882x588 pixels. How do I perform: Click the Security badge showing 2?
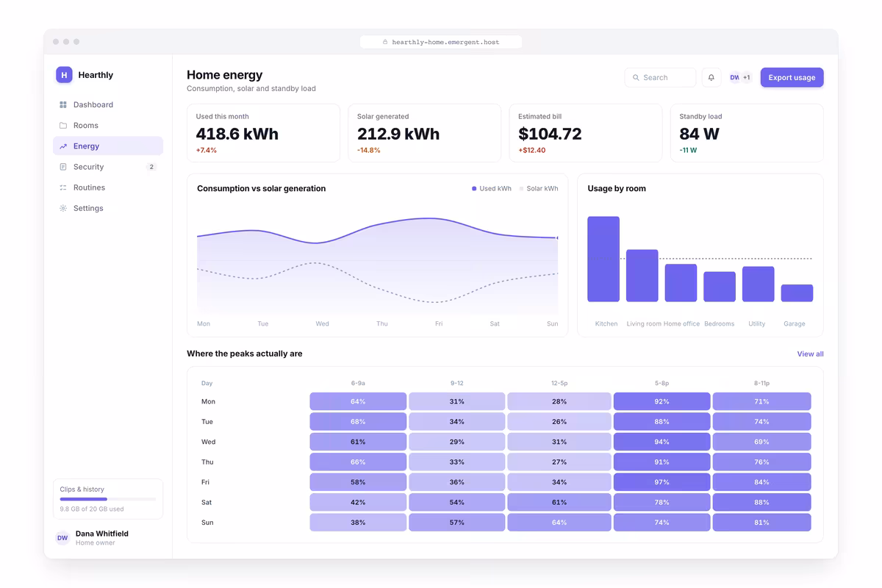pyautogui.click(x=151, y=167)
